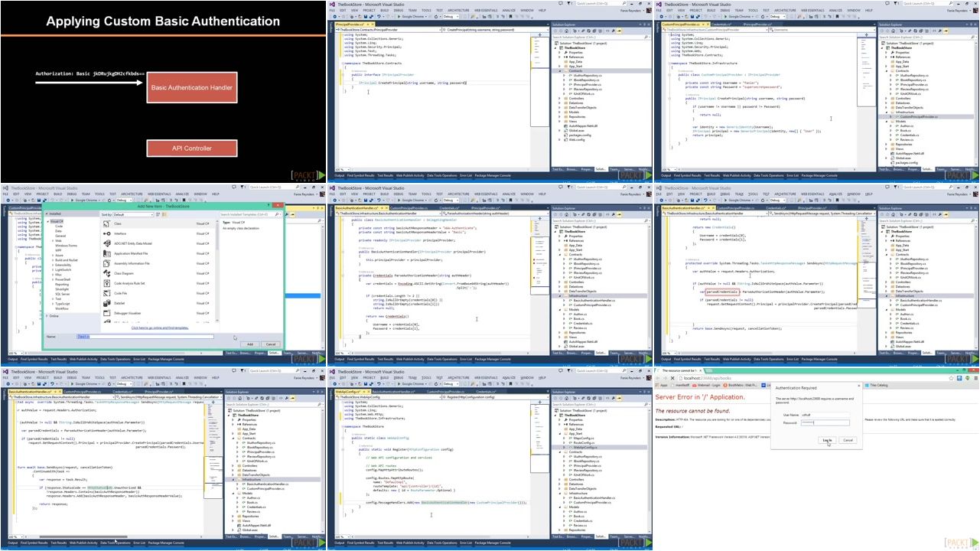Click Cancel in Authentication Required dialog
This screenshot has width=980, height=551.
coord(848,440)
